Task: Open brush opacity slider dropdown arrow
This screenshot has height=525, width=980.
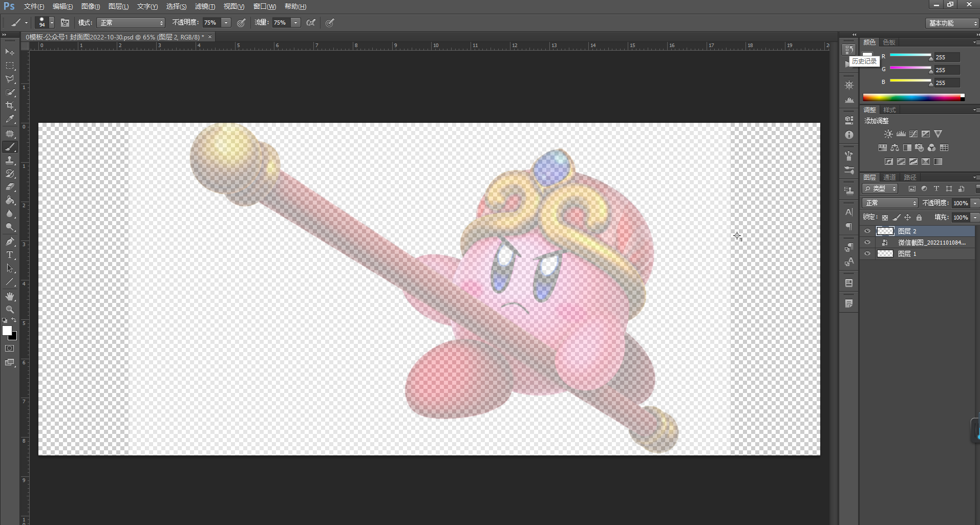Action: 226,23
